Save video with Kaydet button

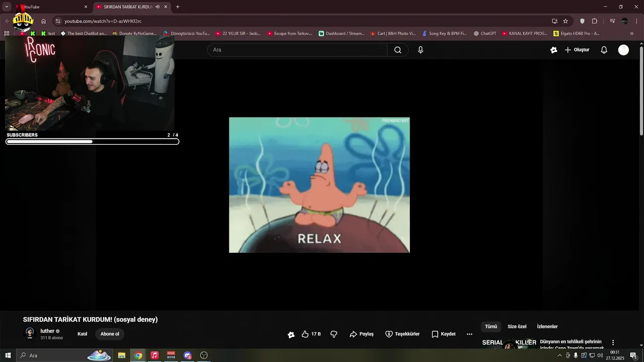point(444,334)
